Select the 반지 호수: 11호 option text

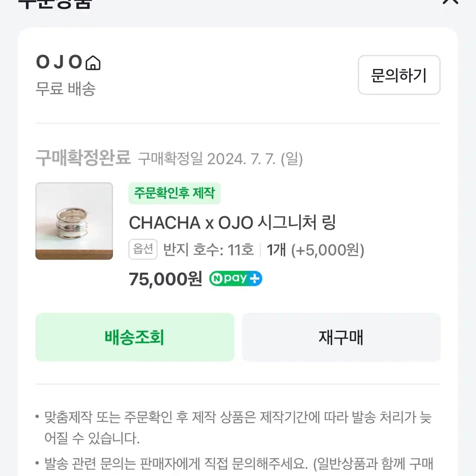pyautogui.click(x=209, y=250)
